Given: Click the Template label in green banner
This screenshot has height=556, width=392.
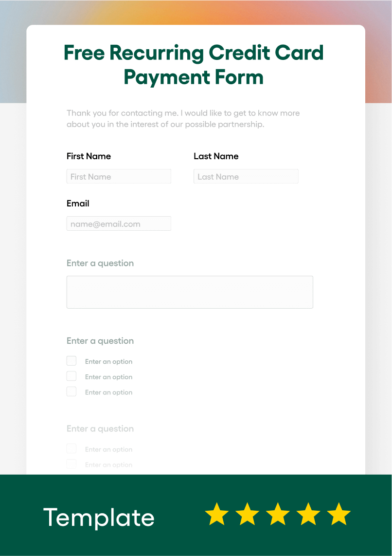Looking at the screenshot, I should [x=99, y=518].
